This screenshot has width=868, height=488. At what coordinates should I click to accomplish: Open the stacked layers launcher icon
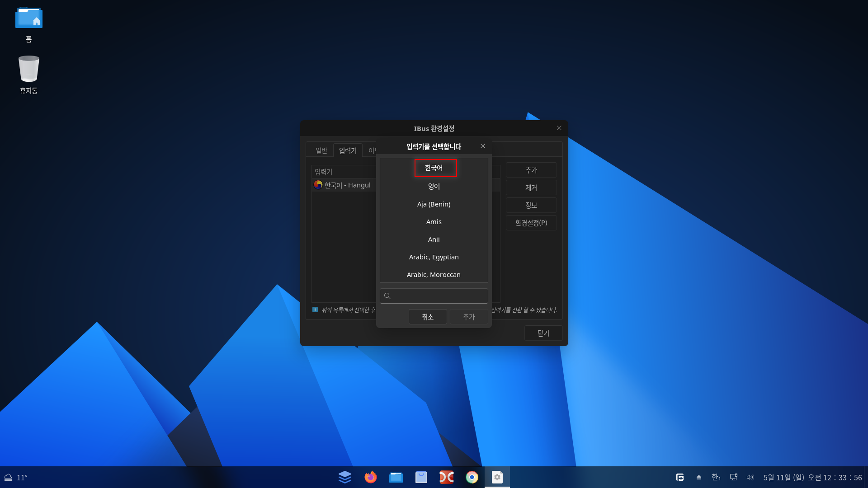click(x=344, y=477)
